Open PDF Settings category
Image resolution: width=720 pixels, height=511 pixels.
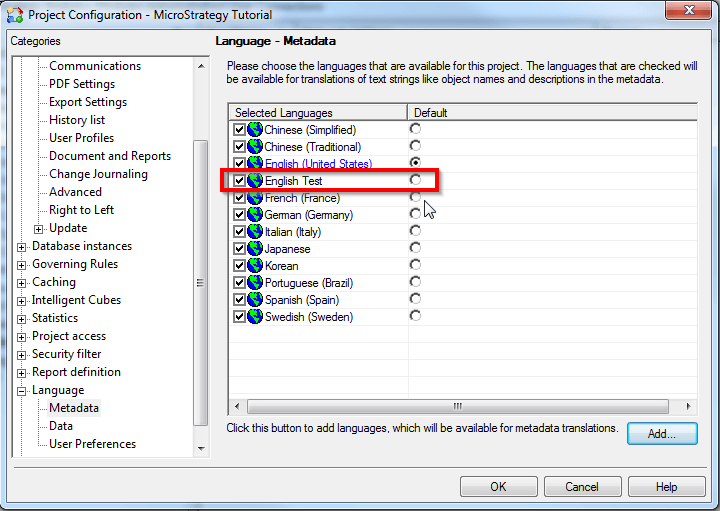click(x=82, y=84)
